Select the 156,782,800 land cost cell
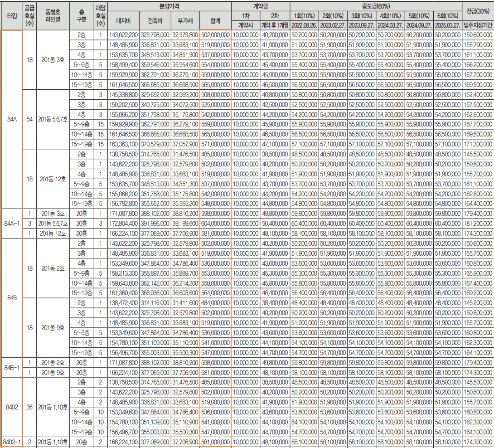This screenshot has width=494, height=448. [x=123, y=204]
